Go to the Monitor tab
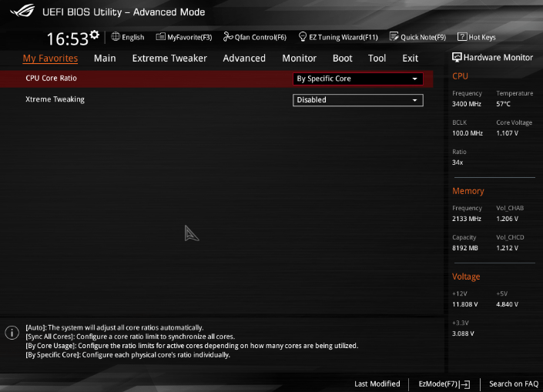Image resolution: width=543 pixels, height=392 pixels. click(299, 59)
